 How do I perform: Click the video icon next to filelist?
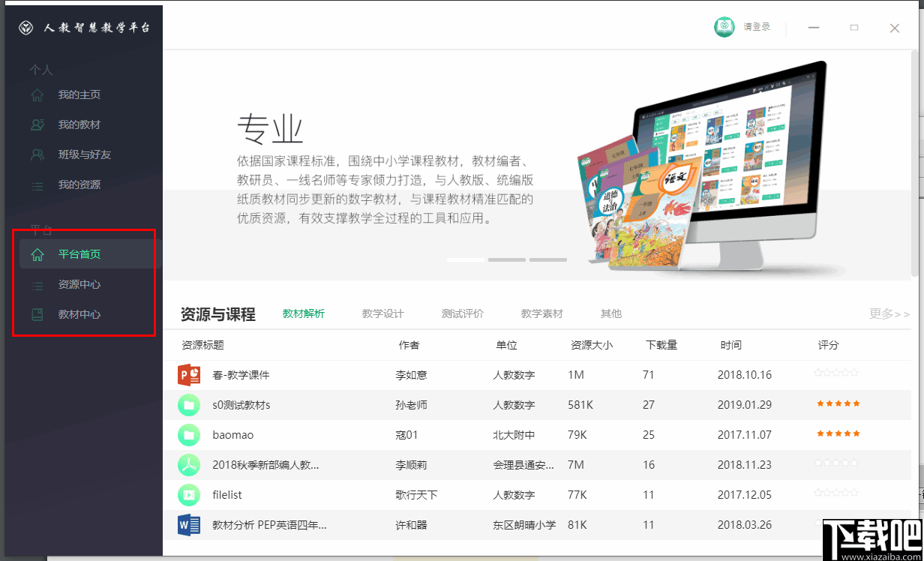(188, 494)
